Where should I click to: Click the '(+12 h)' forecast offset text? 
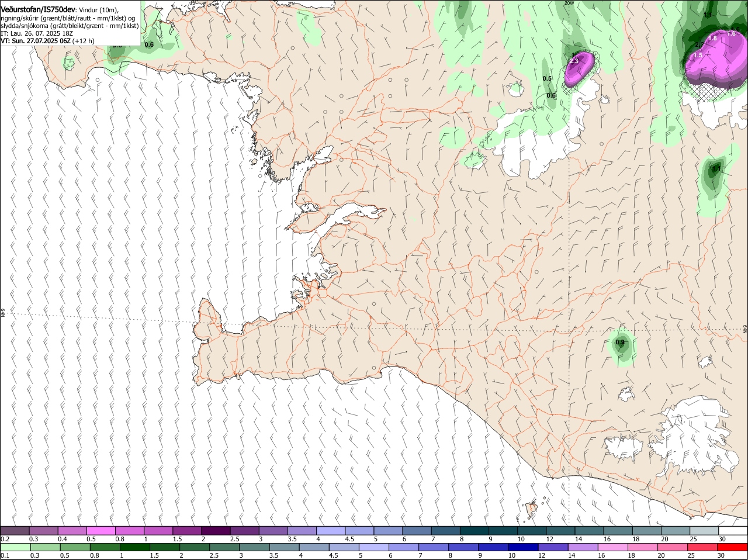[x=84, y=41]
